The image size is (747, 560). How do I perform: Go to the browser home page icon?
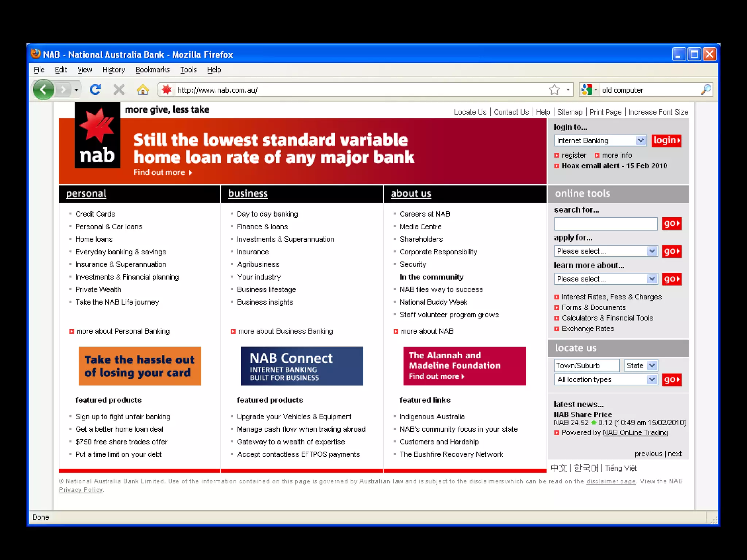(x=143, y=90)
